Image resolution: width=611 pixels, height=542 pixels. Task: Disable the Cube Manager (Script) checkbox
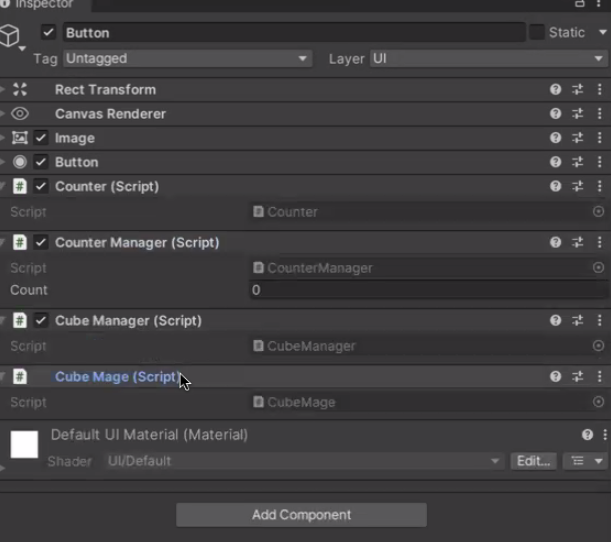pos(41,320)
